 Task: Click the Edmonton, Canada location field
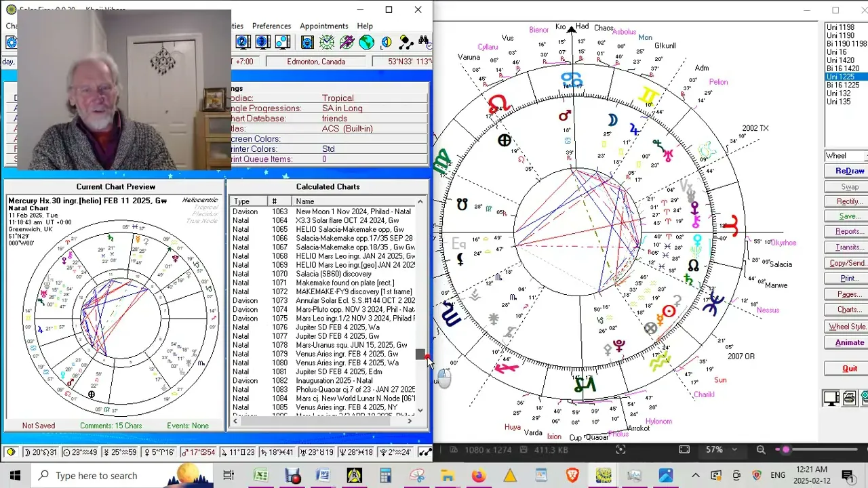point(316,62)
